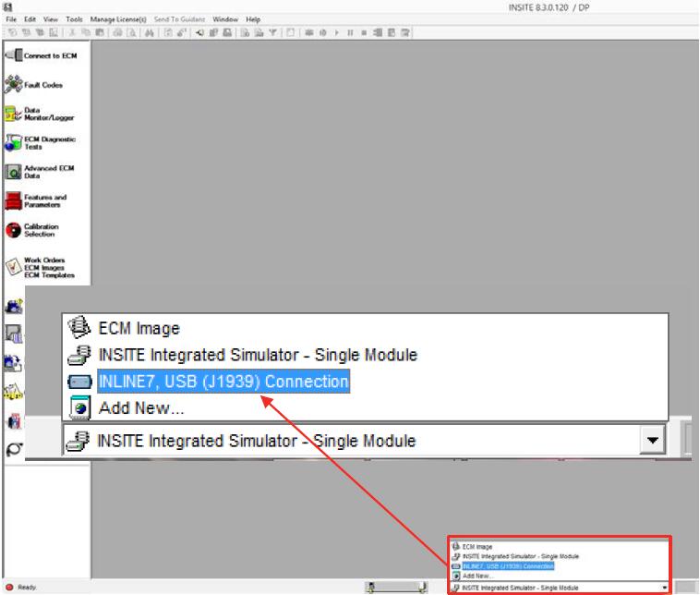Click the Play toolbar button

336,32
